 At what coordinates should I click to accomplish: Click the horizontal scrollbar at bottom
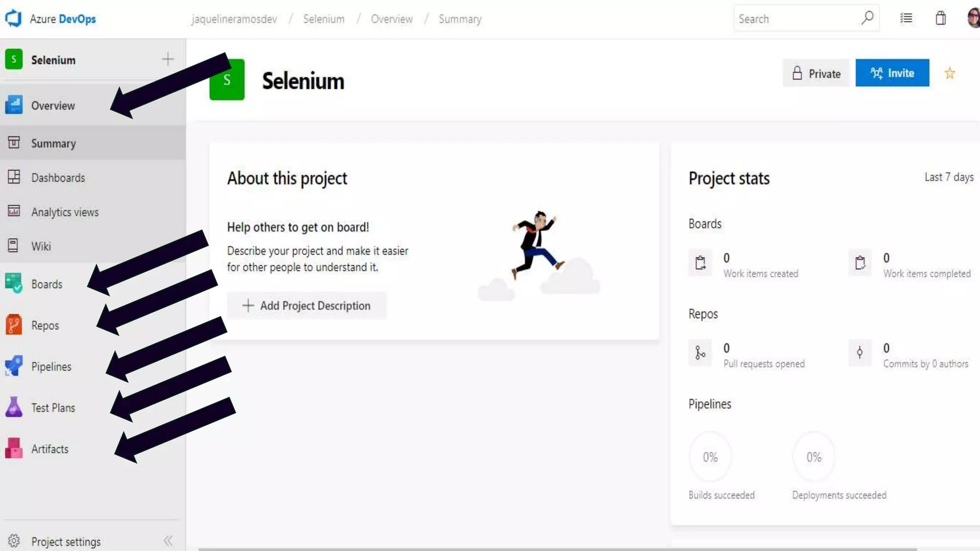pos(557,549)
